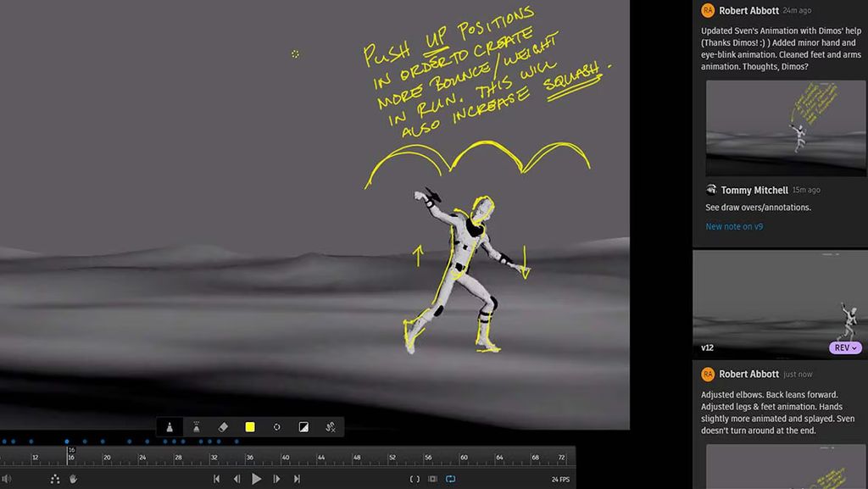Select the soft brush tool

[x=196, y=427]
